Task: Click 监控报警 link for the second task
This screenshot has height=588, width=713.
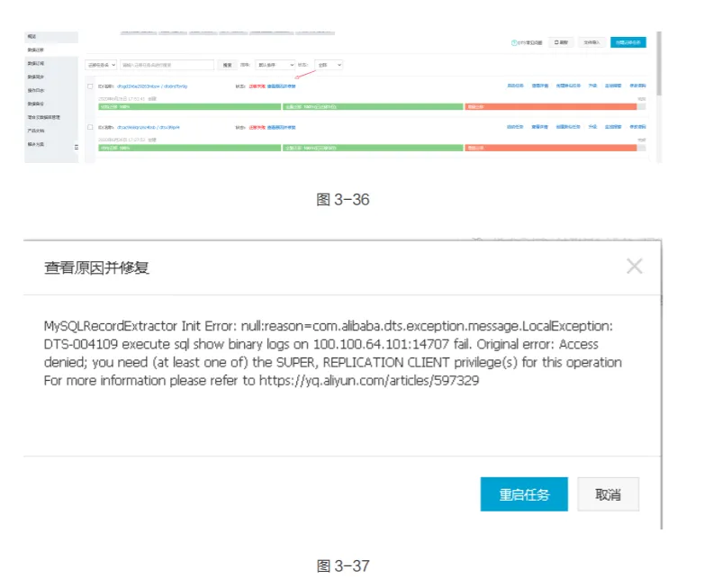Action: coord(613,127)
